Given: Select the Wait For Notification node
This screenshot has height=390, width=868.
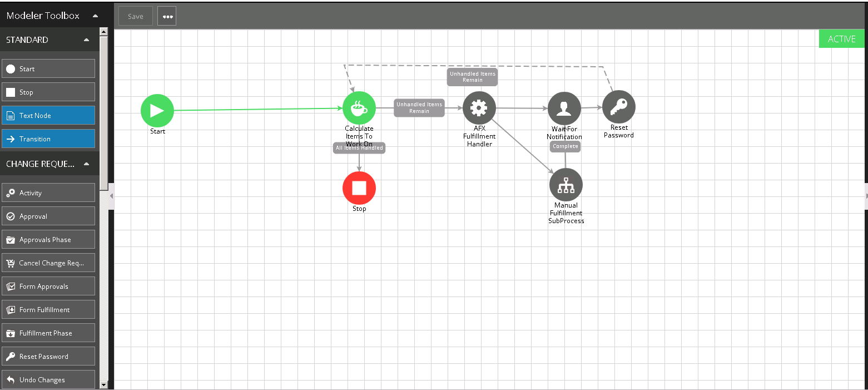Looking at the screenshot, I should [x=564, y=108].
